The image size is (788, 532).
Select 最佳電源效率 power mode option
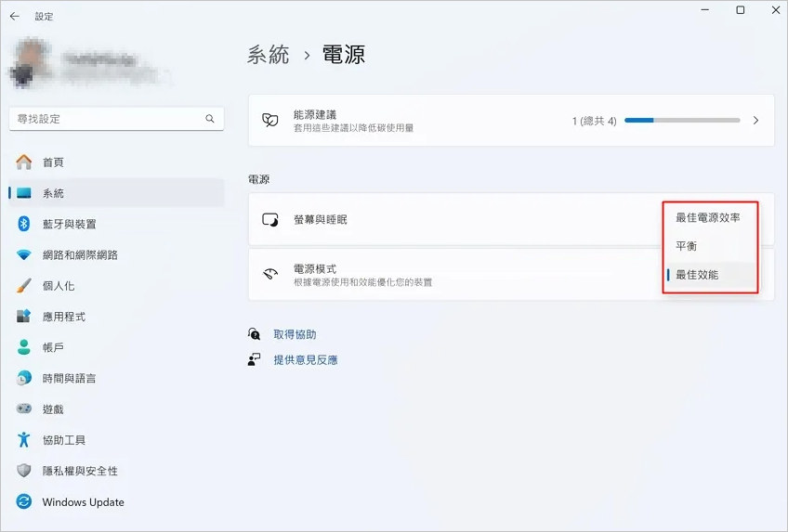click(x=710, y=218)
